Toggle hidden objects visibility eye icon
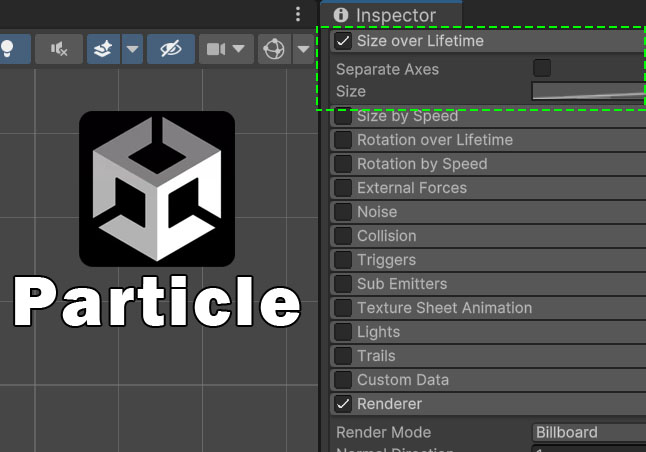The image size is (646, 452). [x=171, y=49]
